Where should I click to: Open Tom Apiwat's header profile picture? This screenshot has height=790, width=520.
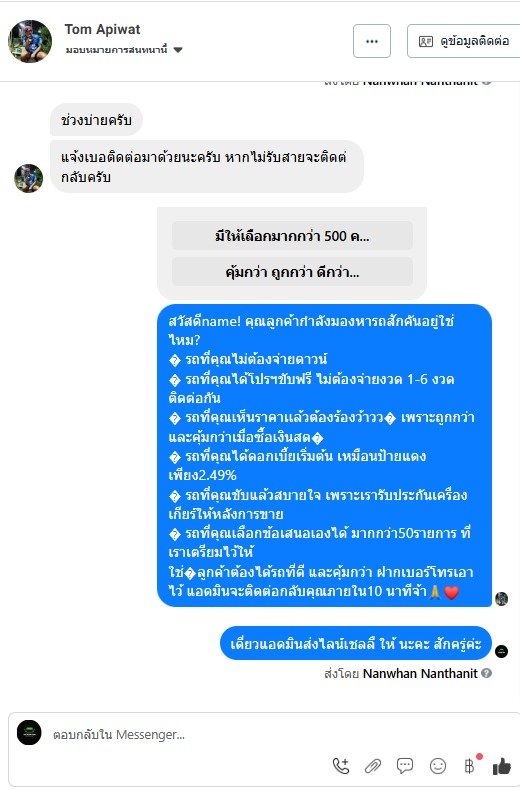30,41
